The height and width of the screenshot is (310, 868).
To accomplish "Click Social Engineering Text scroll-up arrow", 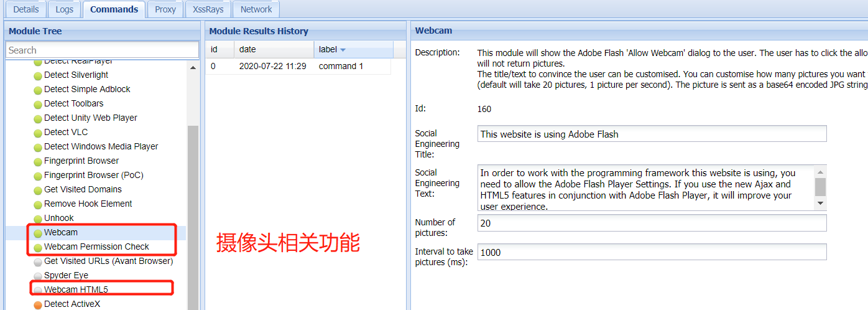I will tap(821, 172).
